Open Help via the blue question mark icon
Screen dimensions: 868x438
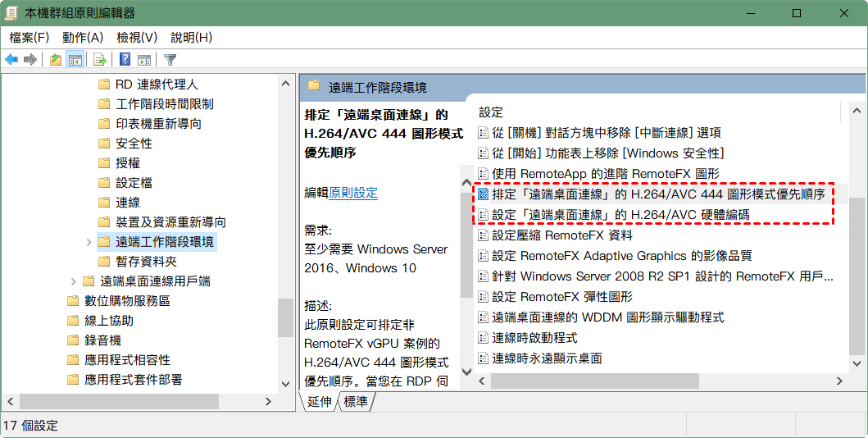pyautogui.click(x=125, y=59)
